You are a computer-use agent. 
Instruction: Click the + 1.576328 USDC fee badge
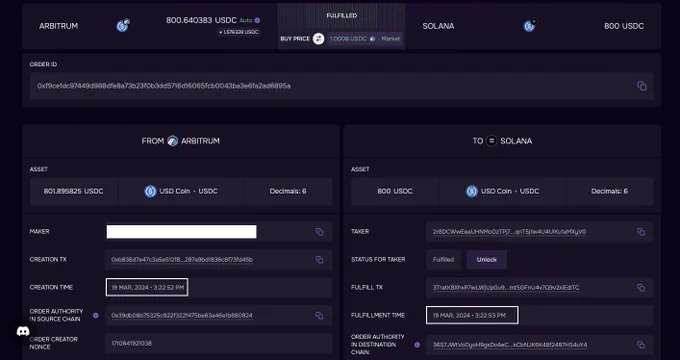pos(239,32)
